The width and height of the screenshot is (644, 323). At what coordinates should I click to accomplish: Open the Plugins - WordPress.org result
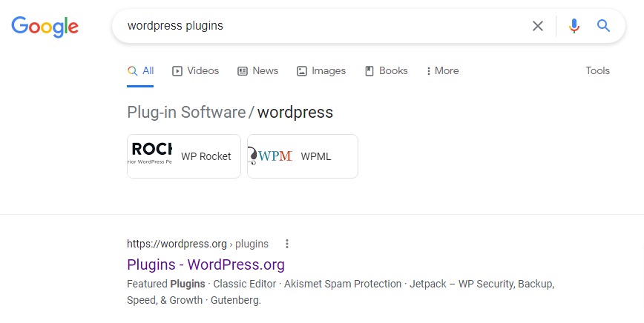[206, 264]
